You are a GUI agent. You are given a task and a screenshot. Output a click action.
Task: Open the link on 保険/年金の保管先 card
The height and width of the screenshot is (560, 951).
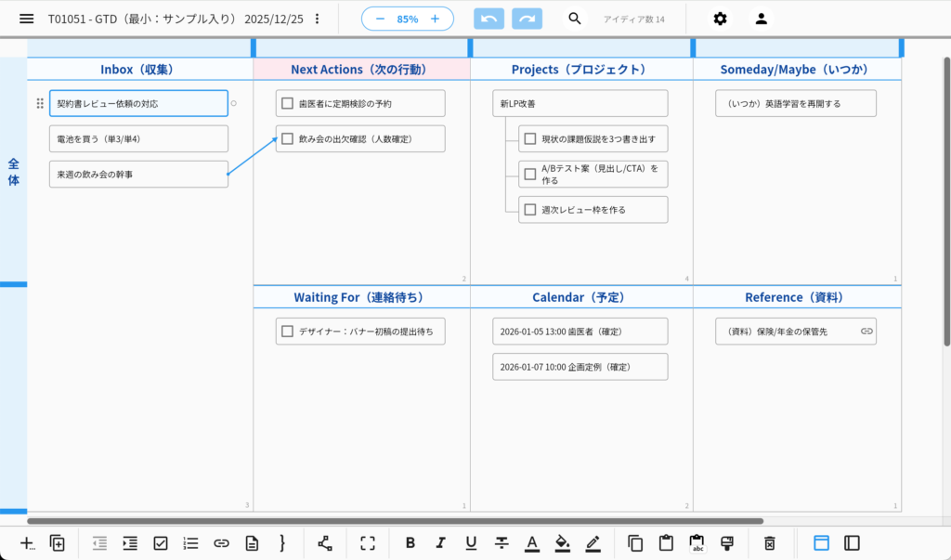[x=866, y=331]
